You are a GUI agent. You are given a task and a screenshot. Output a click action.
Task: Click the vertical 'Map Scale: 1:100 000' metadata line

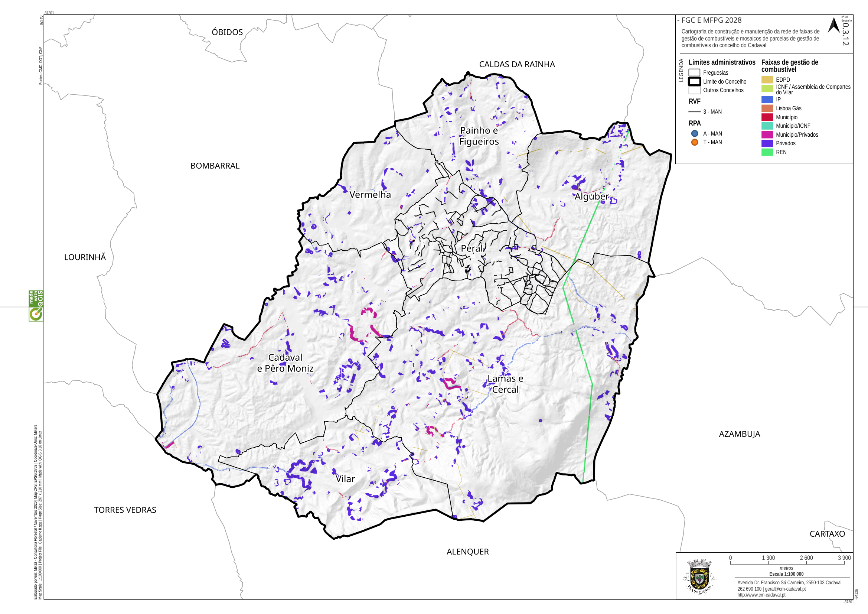(x=40, y=515)
